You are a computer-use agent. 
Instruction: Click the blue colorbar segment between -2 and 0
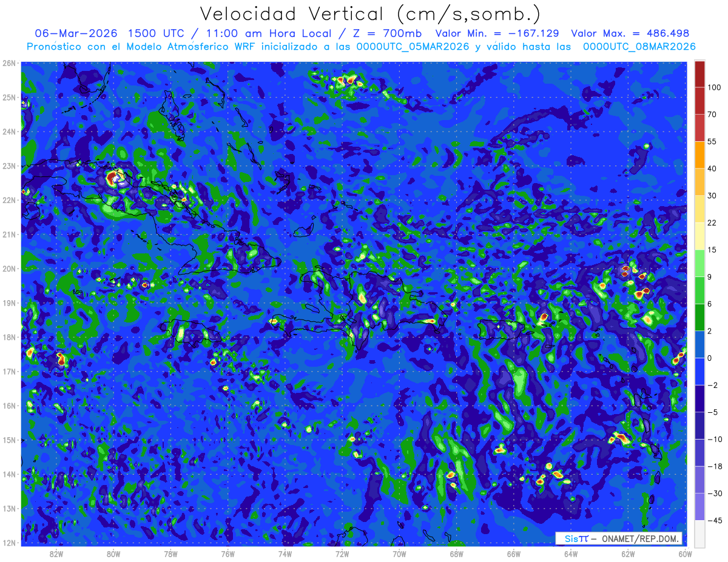[x=699, y=371]
